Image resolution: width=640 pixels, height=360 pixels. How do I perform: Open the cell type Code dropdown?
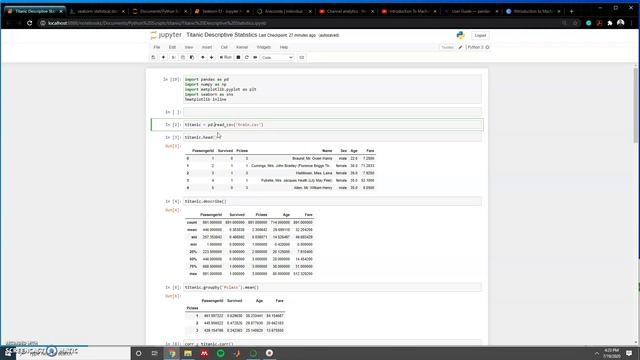coord(277,58)
